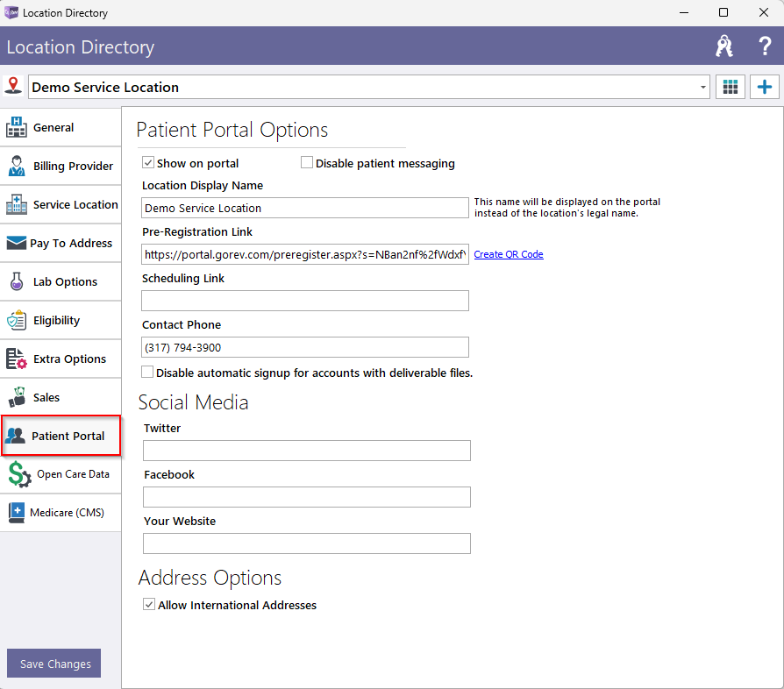Toggle the Show on portal checkbox

point(148,162)
